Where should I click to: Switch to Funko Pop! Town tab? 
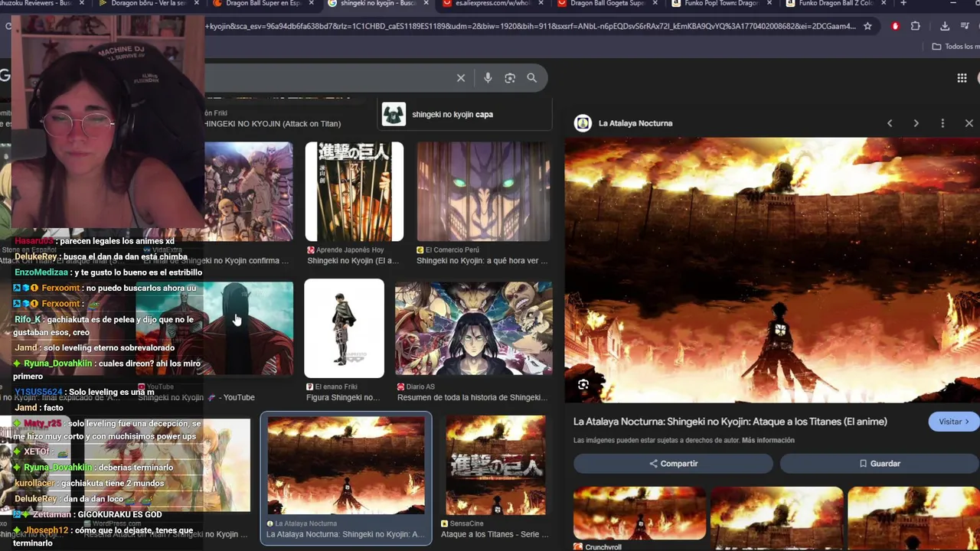click(720, 4)
